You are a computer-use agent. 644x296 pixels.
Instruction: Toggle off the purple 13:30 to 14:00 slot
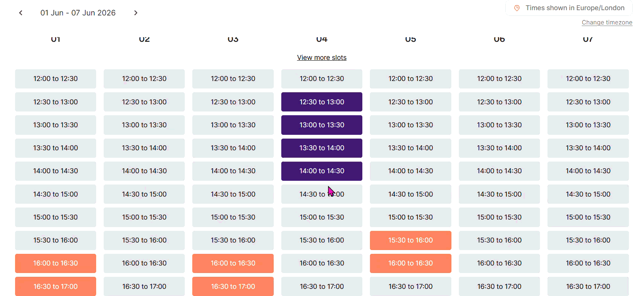[322, 148]
